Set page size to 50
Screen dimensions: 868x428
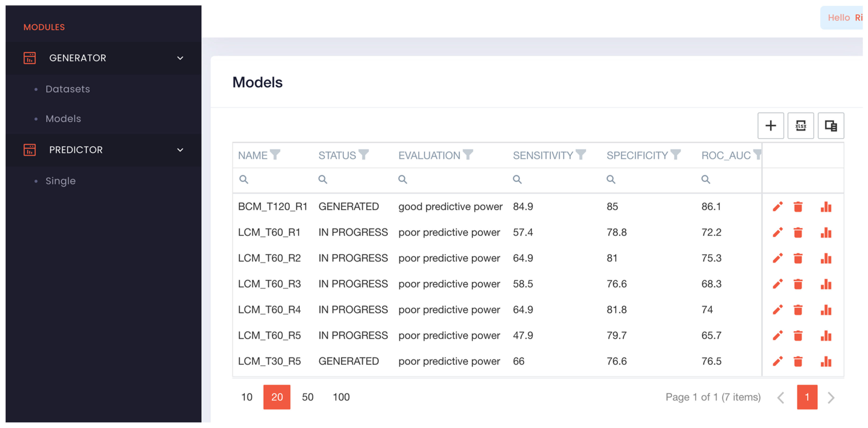[307, 397]
